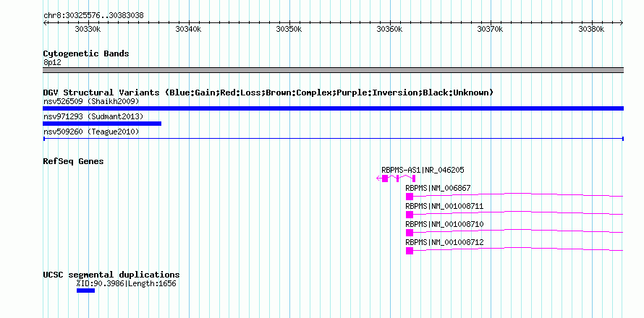Click the RBPMS-AS1|NR_046205 gene label
The width and height of the screenshot is (644, 318).
(x=423, y=170)
